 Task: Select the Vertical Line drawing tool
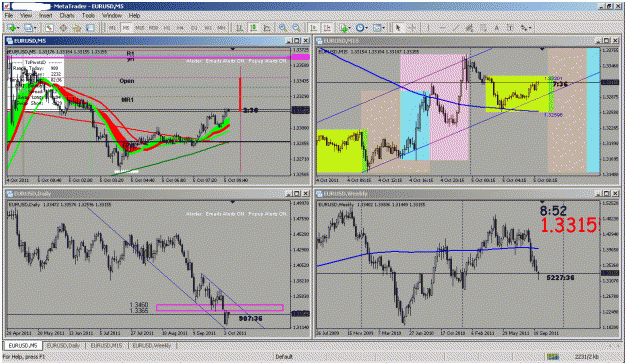tap(428, 27)
